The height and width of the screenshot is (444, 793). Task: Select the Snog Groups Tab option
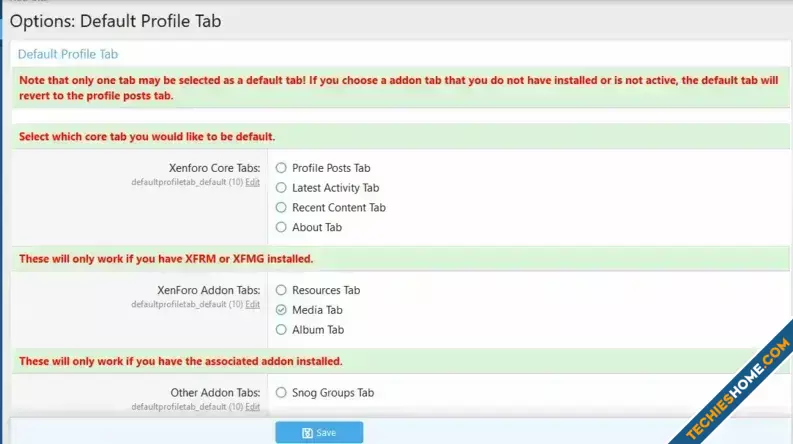(281, 392)
